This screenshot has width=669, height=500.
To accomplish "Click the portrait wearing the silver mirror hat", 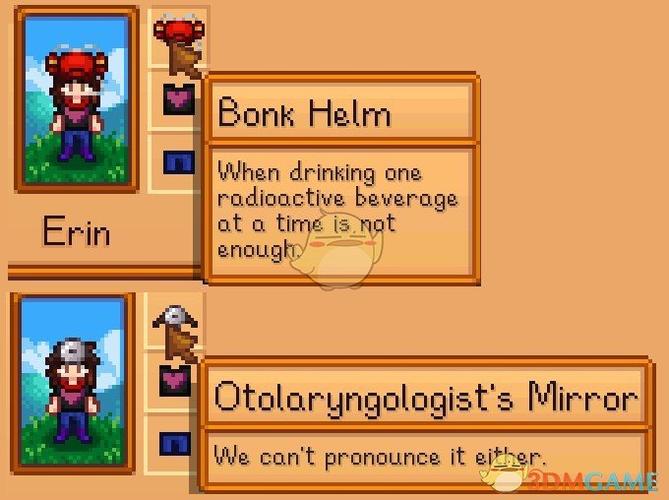I will (73, 383).
